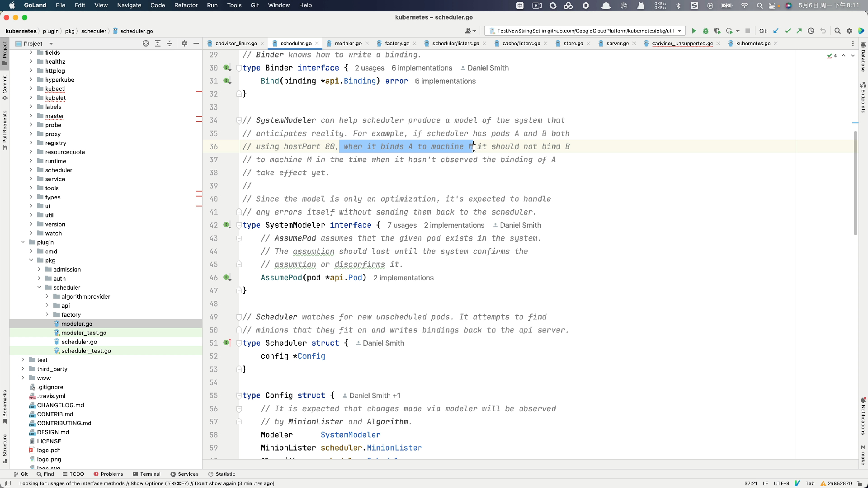868x488 pixels.
Task: Click the Run menu in the menu bar
Action: tap(212, 5)
